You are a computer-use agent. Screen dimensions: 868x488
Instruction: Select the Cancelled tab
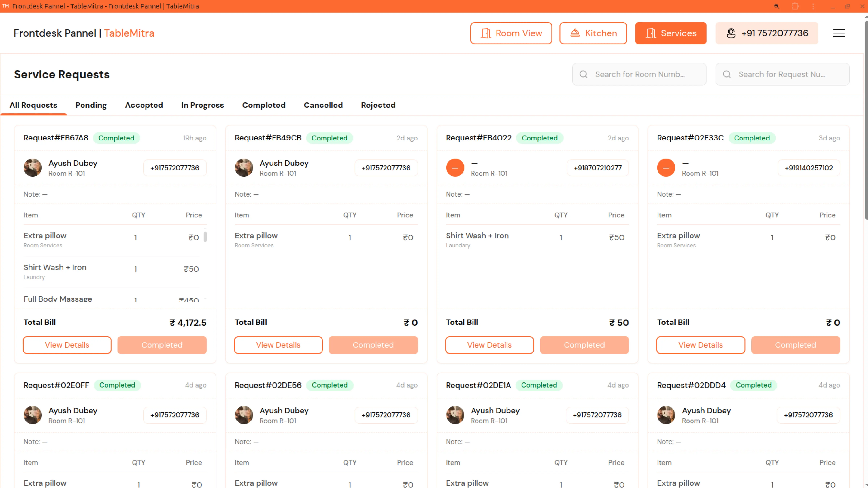tap(323, 105)
